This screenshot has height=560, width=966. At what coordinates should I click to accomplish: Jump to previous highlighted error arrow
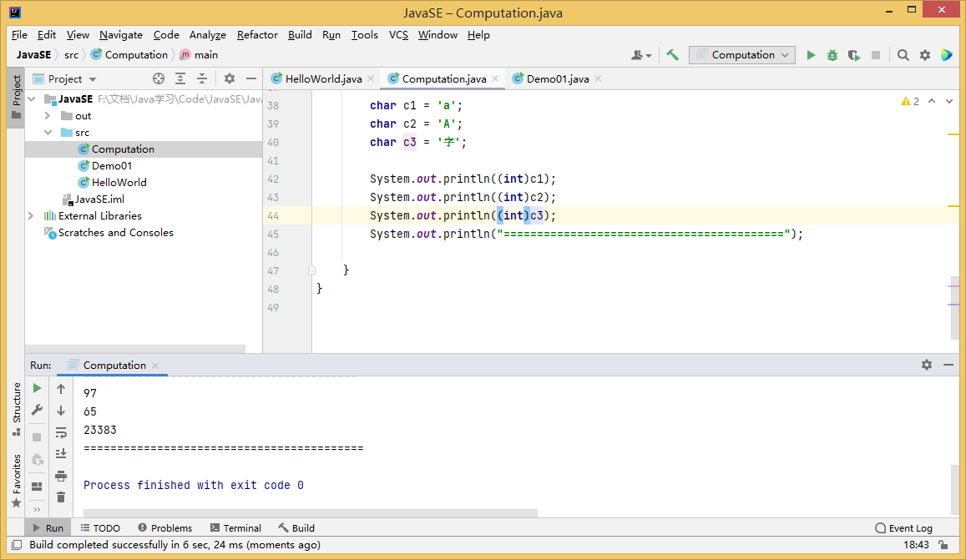[x=932, y=101]
